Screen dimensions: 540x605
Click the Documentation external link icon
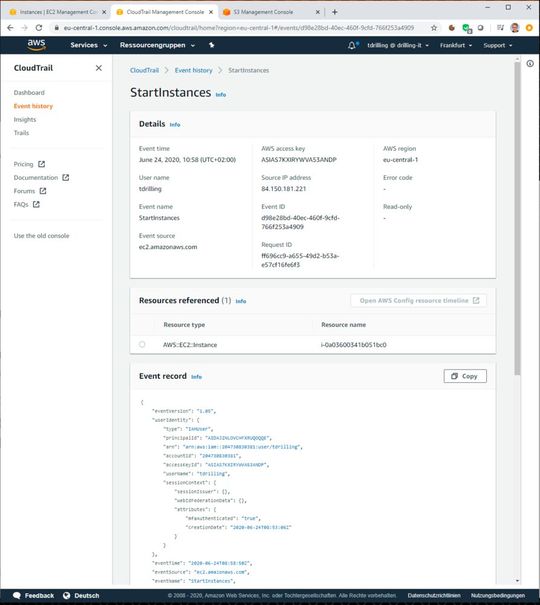tap(66, 177)
